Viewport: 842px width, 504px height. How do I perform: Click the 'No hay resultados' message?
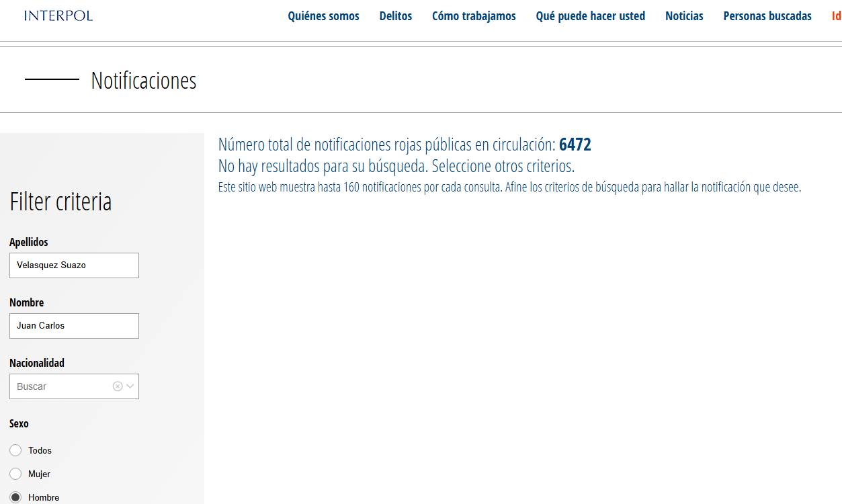tap(396, 166)
